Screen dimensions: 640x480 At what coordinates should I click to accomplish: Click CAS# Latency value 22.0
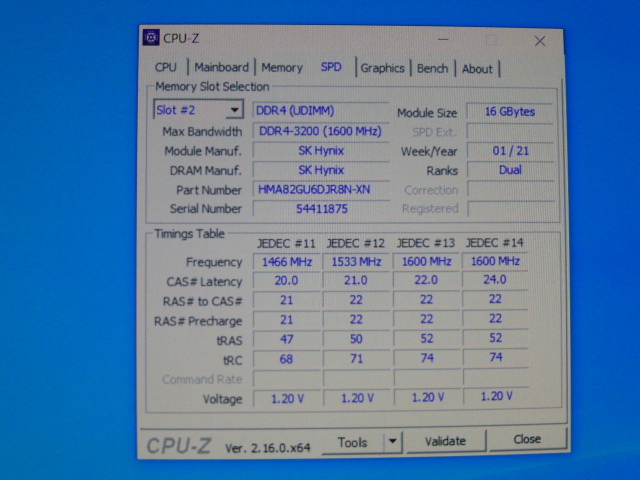[426, 280]
